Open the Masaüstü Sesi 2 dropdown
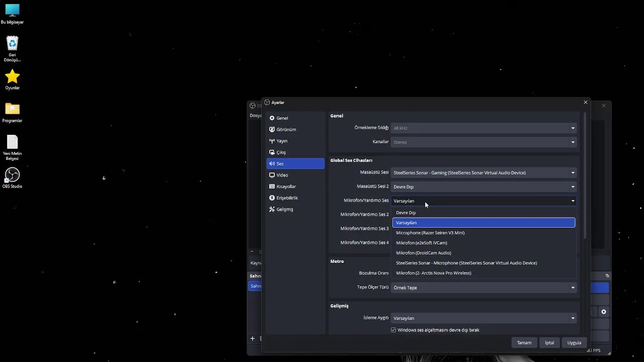 tap(484, 187)
